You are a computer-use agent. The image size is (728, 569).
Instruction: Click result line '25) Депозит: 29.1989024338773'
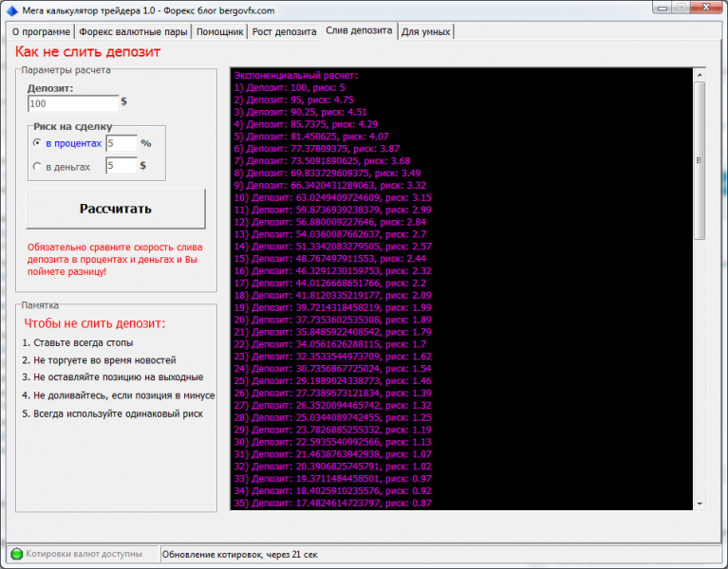click(x=332, y=381)
